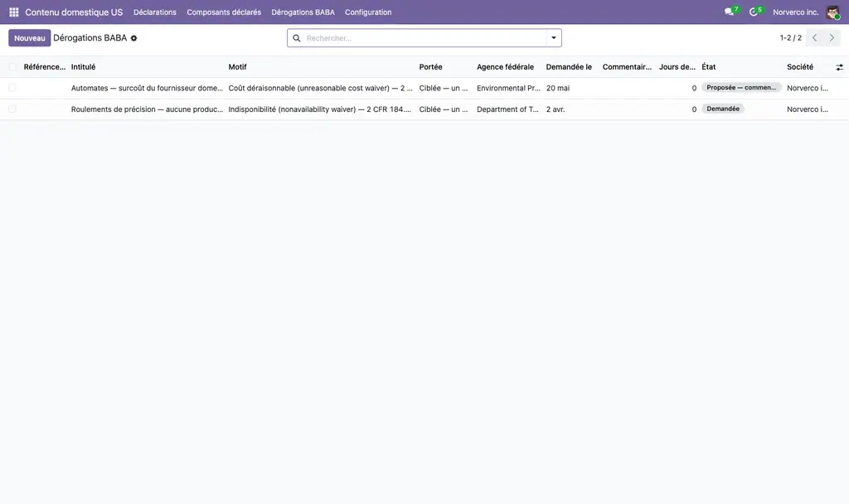Viewport: 849px width, 504px height.
Task: Sort by the Portée column header
Action: tap(430, 67)
